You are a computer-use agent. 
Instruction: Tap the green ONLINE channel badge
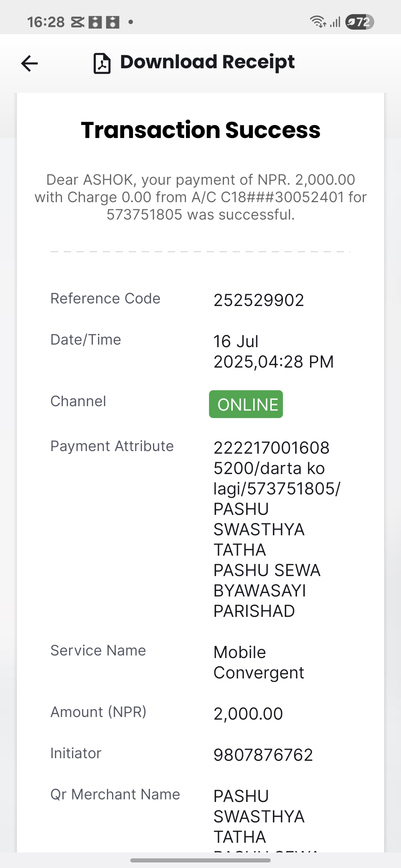pos(246,404)
